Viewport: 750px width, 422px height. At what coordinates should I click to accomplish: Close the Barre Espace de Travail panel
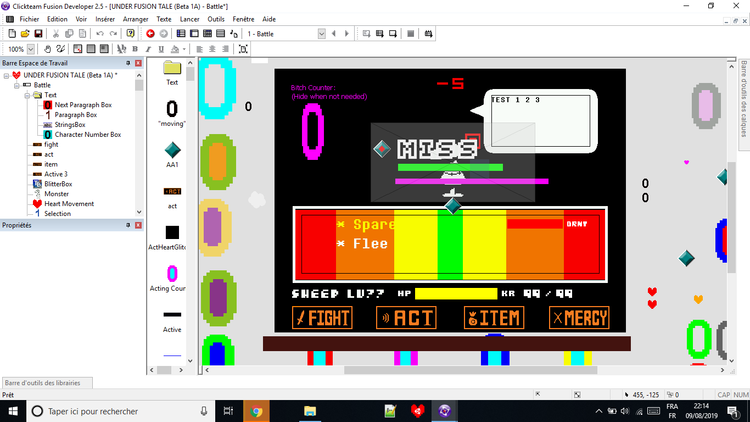point(138,63)
